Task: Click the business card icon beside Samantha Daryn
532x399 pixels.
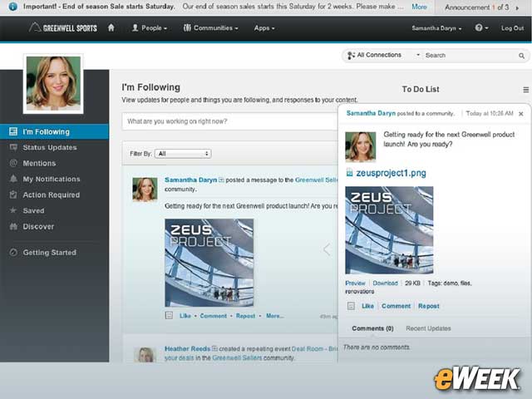Action: click(x=221, y=180)
